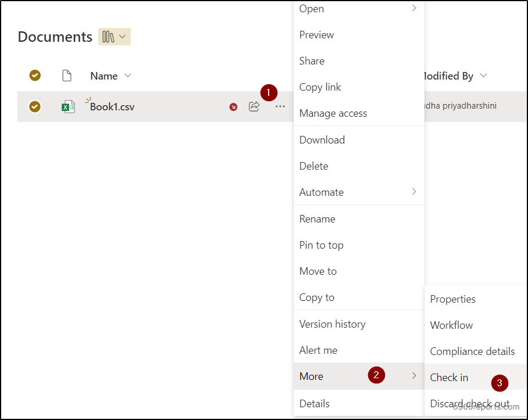
Task: Click the red checked-out status icon
Action: tap(233, 107)
